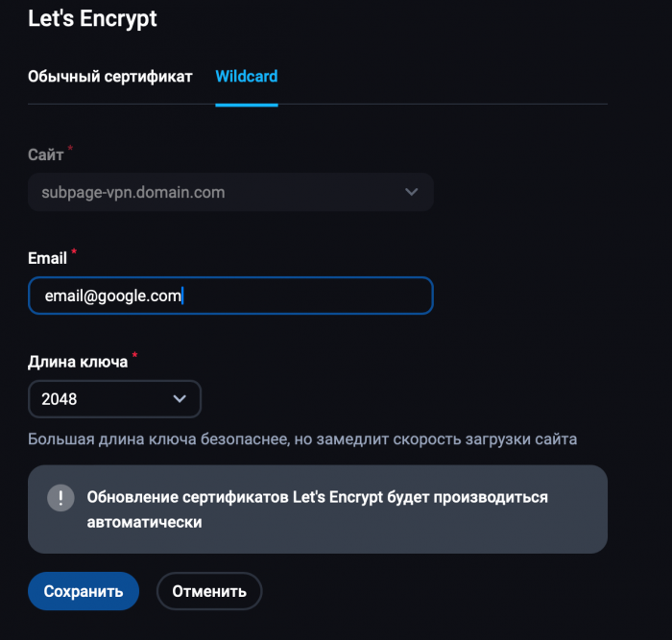Click the exclamation info icon in the notice
Screen dimensions: 672x640
click(x=60, y=498)
